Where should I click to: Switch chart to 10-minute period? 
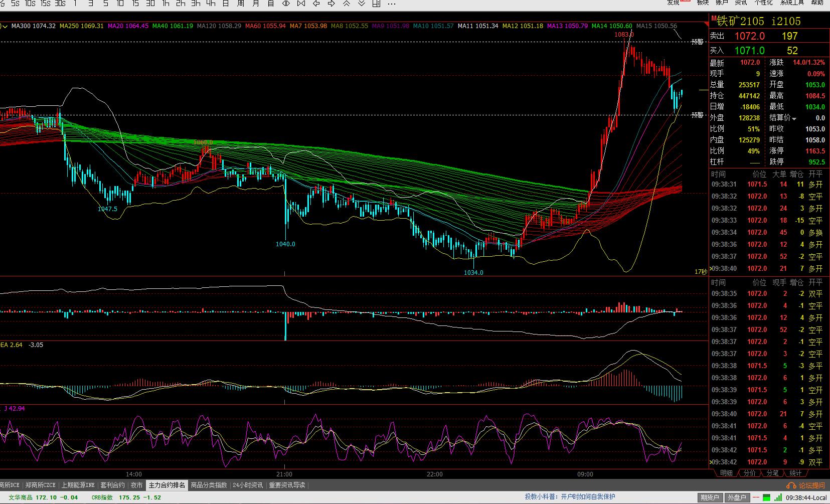tap(120, 3)
